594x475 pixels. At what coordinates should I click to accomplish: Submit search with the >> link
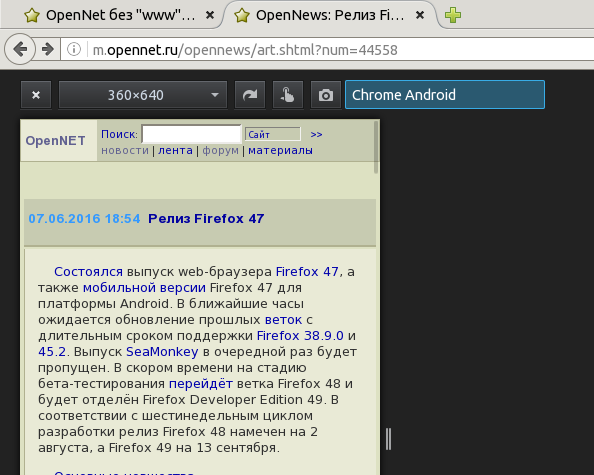pos(316,134)
